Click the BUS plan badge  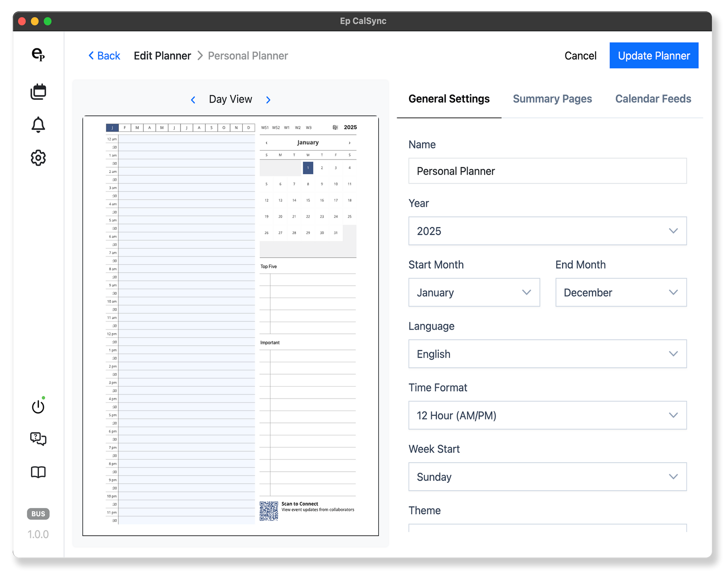point(38,514)
